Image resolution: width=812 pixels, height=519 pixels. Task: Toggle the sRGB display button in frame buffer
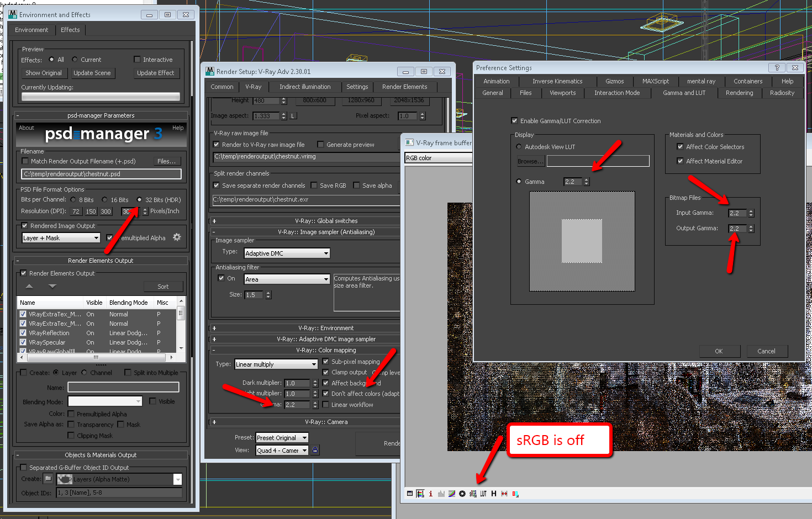473,494
